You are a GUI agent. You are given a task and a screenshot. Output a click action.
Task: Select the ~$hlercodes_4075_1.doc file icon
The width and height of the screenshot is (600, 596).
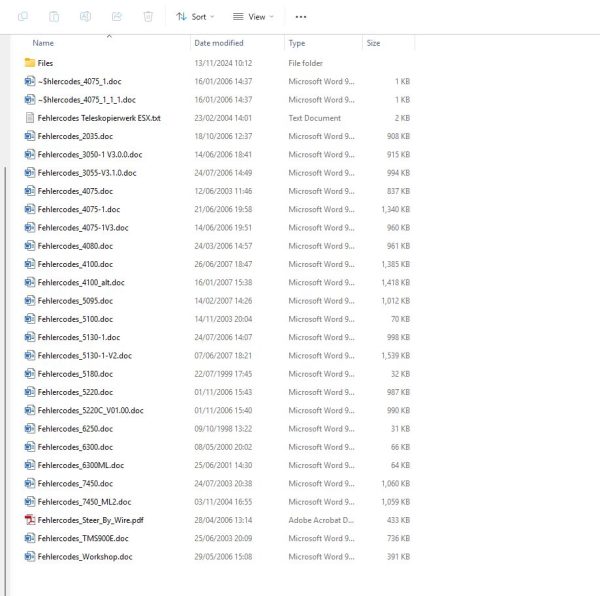29,81
